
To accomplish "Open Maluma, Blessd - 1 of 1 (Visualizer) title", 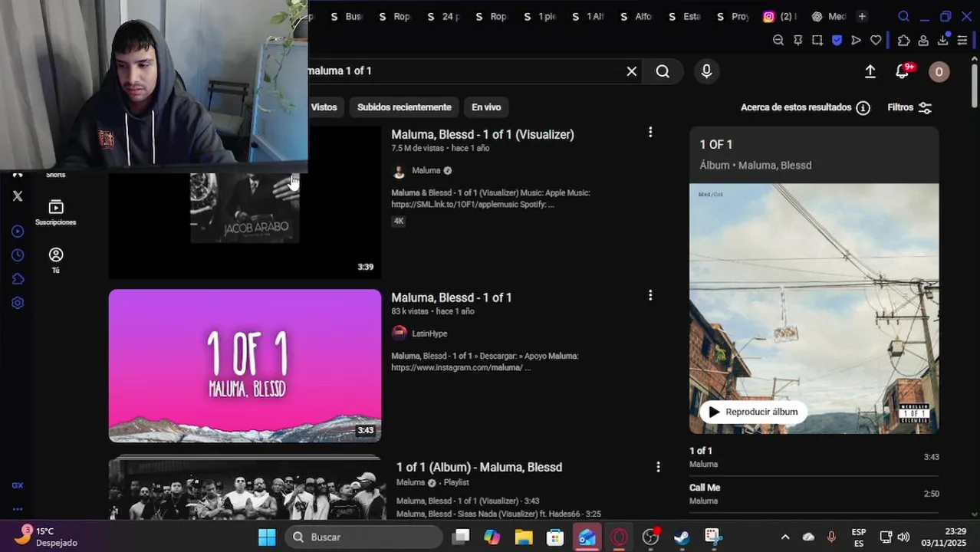I will [x=482, y=134].
